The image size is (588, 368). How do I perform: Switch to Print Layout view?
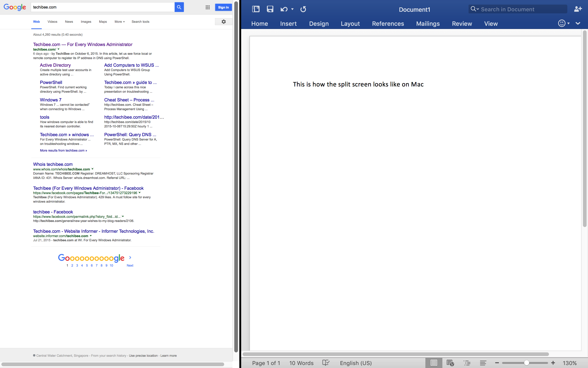pyautogui.click(x=434, y=363)
